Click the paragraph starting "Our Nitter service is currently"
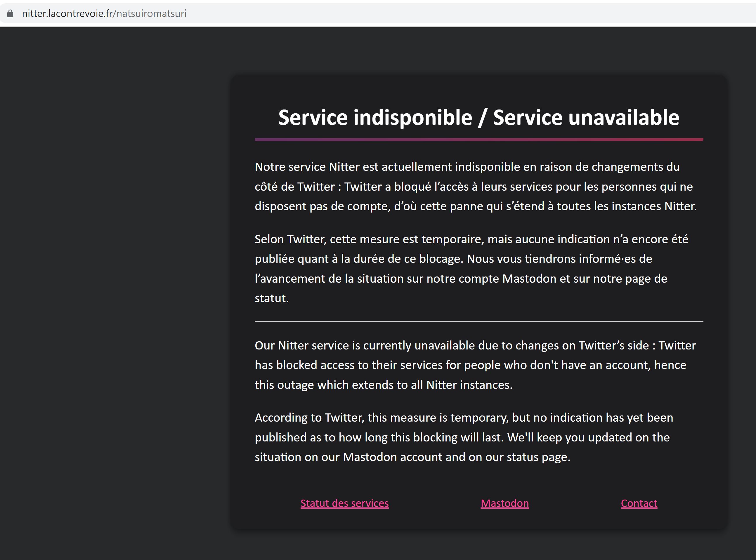The height and width of the screenshot is (560, 756). pos(475,365)
